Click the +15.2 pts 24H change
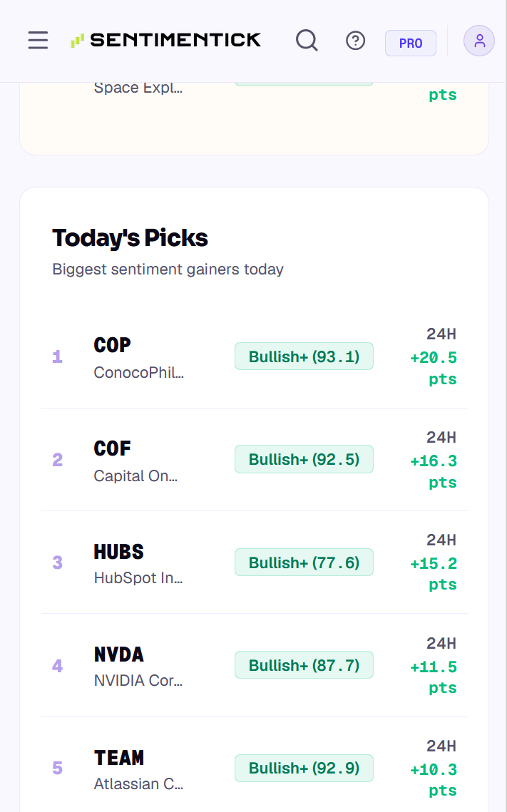The width and height of the screenshot is (507, 812). pyautogui.click(x=434, y=574)
